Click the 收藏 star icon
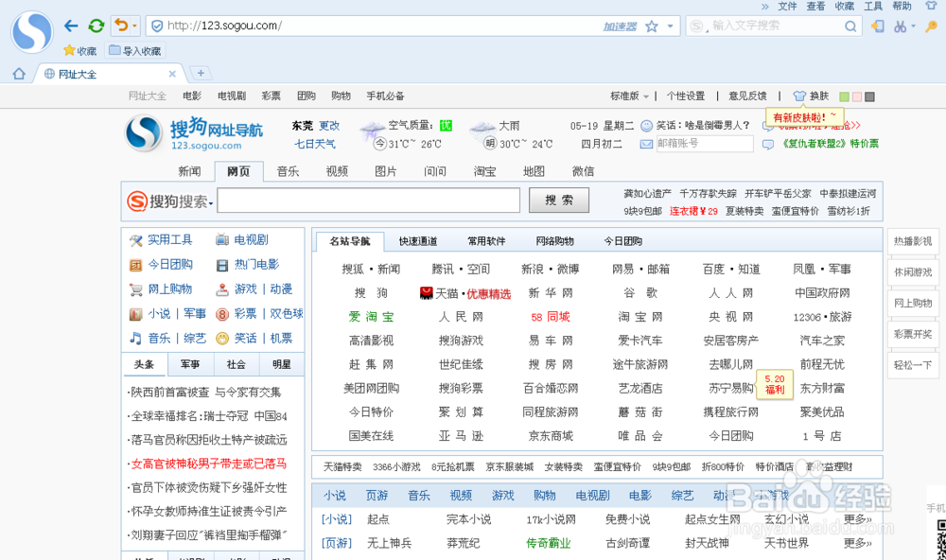This screenshot has width=946, height=560. [69, 50]
